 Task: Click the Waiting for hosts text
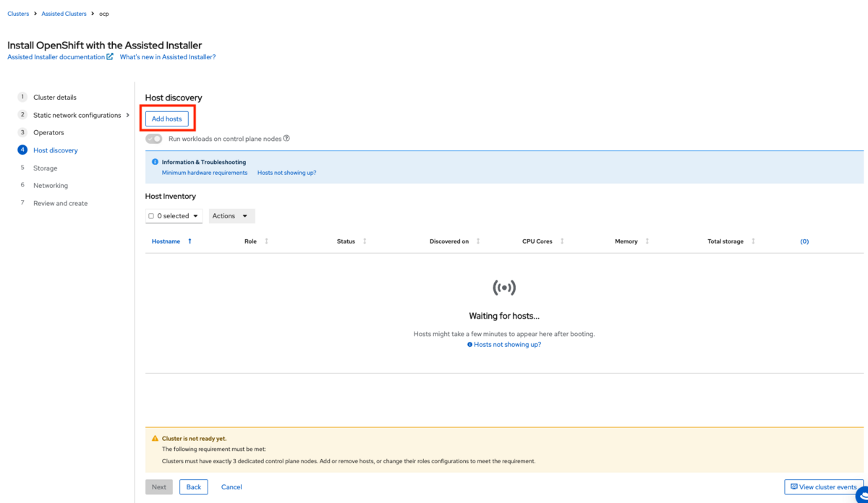point(504,316)
